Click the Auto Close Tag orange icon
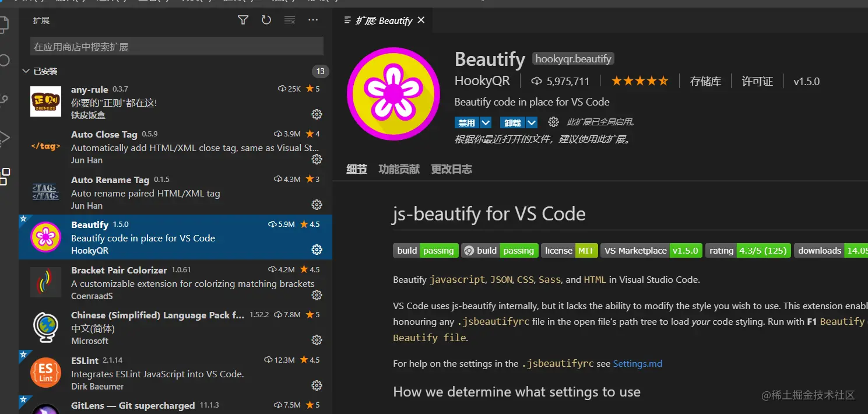Image resolution: width=868 pixels, height=414 pixels. coord(45,146)
